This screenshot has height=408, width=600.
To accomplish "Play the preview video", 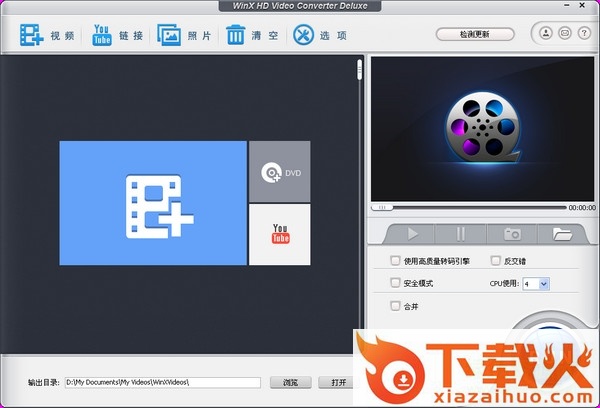I will pos(411,233).
